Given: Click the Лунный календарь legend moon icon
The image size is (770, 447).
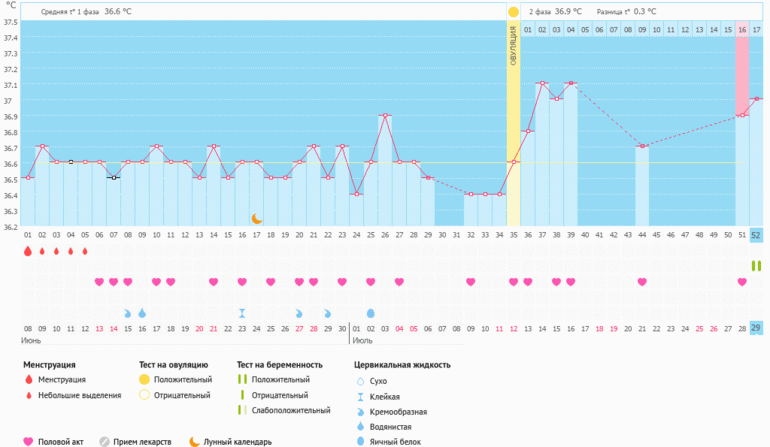Looking at the screenshot, I should [x=193, y=441].
